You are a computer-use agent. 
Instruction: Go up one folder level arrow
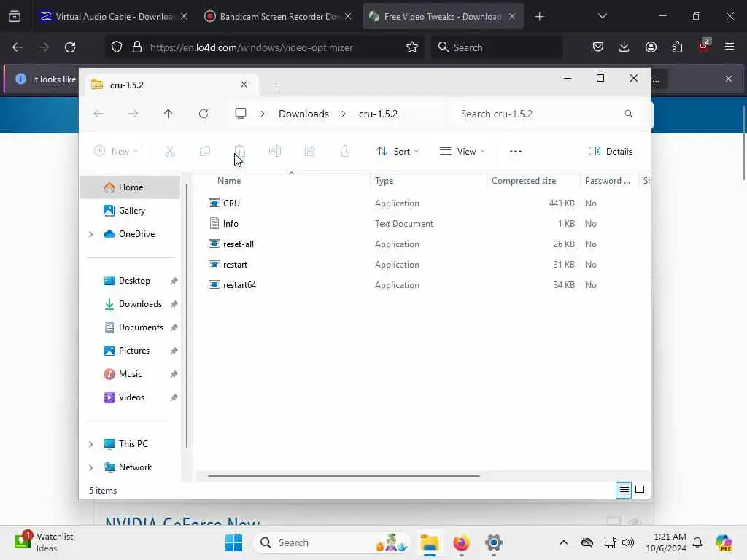point(169,114)
